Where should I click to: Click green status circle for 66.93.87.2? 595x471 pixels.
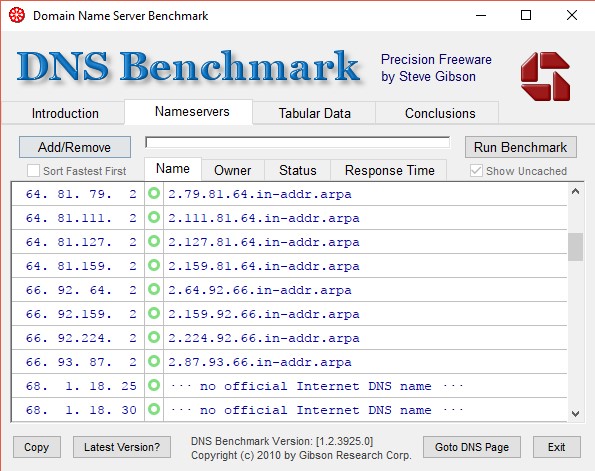click(154, 361)
